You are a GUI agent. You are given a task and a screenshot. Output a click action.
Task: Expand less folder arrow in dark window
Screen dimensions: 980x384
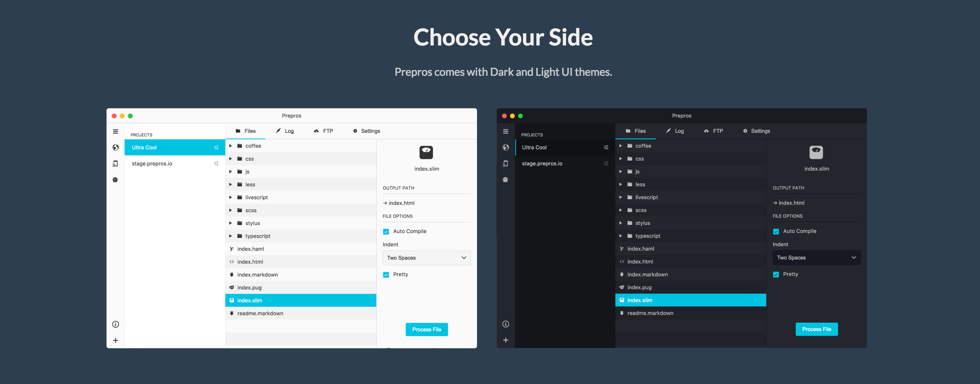[620, 184]
